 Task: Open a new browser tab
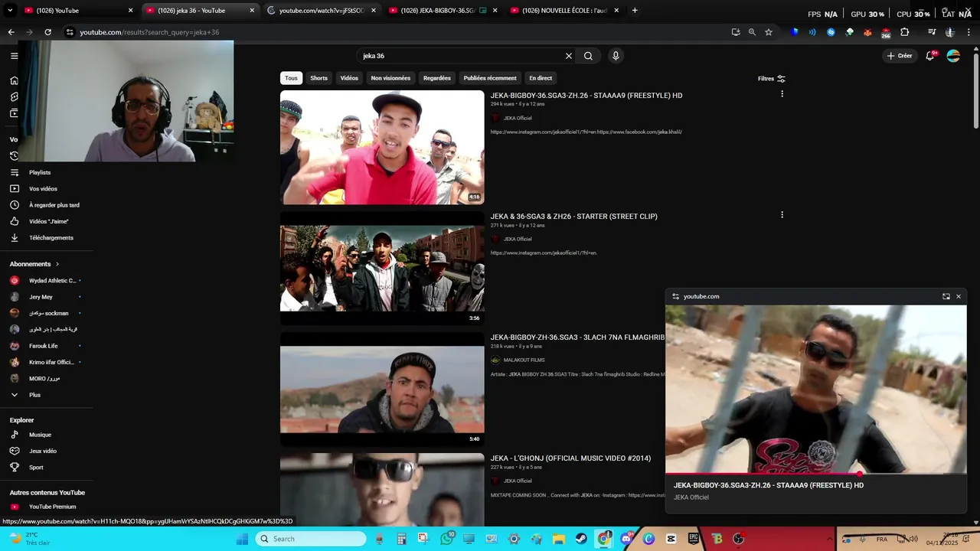tap(635, 11)
